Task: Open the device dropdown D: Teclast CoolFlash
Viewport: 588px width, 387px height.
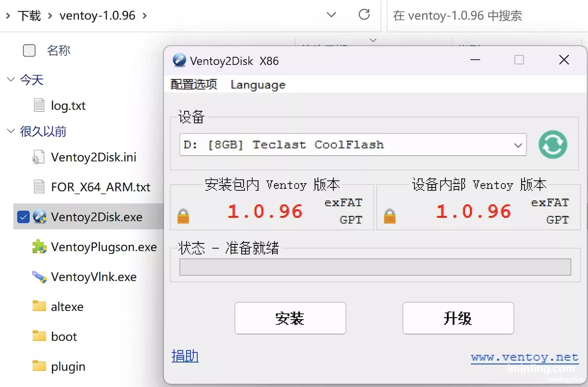Action: [353, 145]
